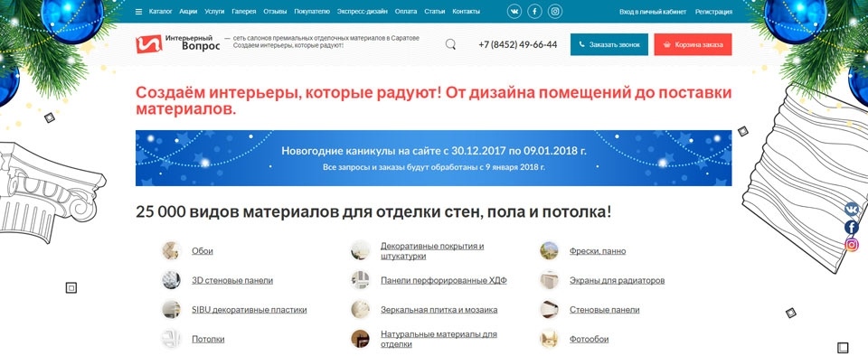Open the Экраны для радиаторов link
Image resolution: width=868 pixels, height=356 pixels.
(x=618, y=280)
